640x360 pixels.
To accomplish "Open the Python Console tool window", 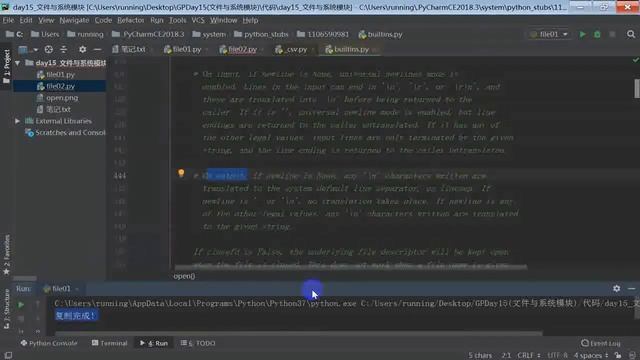I will (49, 343).
